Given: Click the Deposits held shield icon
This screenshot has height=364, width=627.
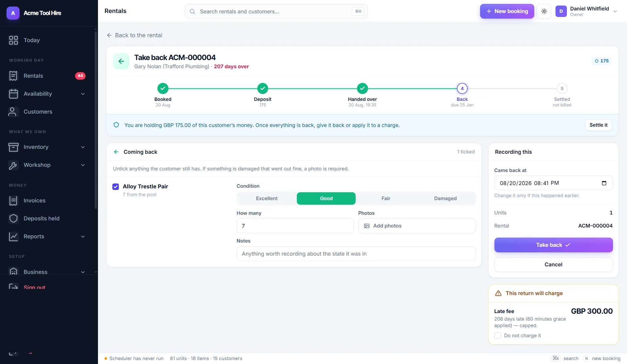Looking at the screenshot, I should (13, 218).
